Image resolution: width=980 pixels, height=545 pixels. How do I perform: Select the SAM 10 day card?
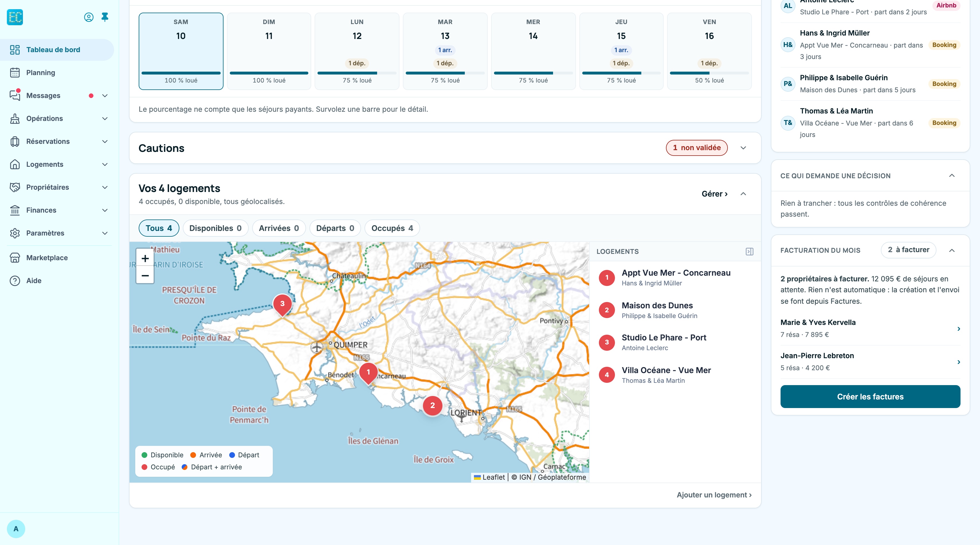[181, 51]
